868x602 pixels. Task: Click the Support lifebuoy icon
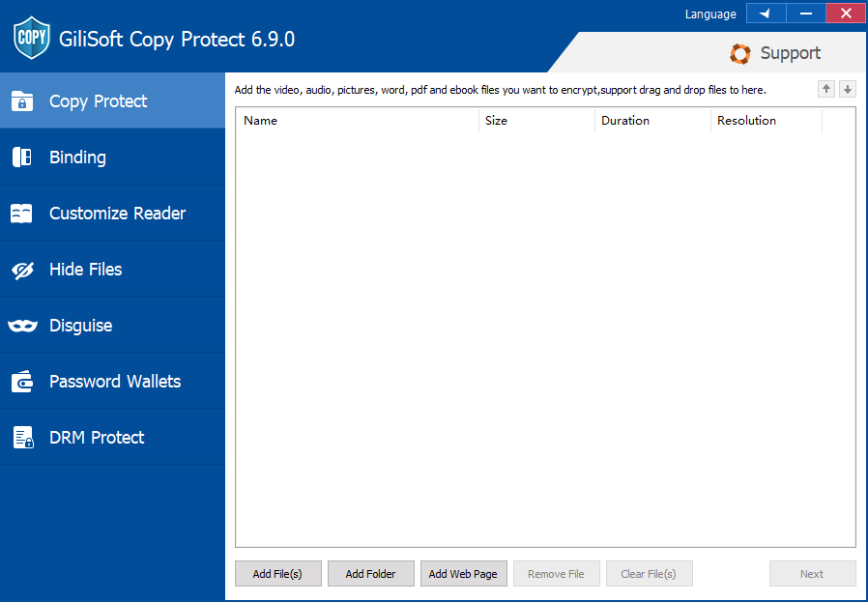(x=740, y=54)
